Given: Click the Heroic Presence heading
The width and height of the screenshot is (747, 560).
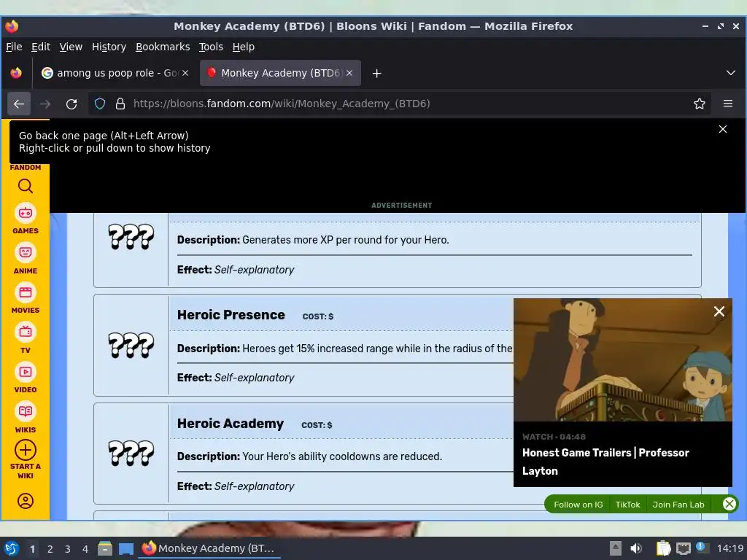Looking at the screenshot, I should [231, 315].
